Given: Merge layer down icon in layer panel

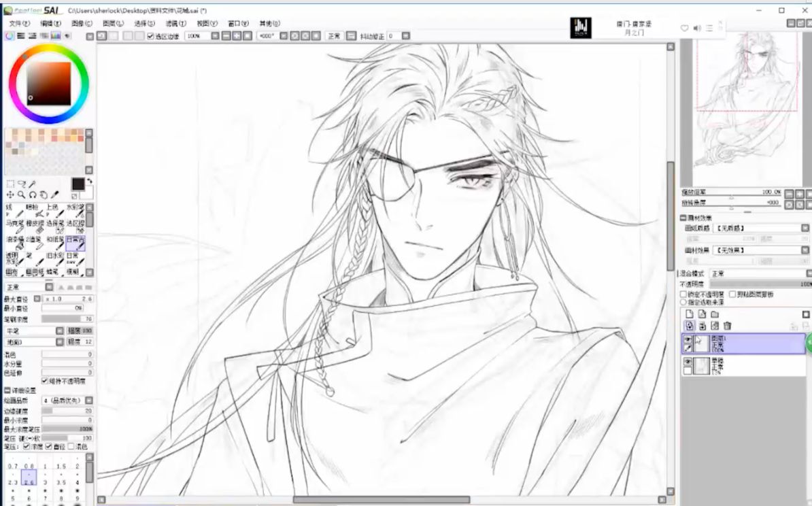Looking at the screenshot, I should [x=703, y=326].
